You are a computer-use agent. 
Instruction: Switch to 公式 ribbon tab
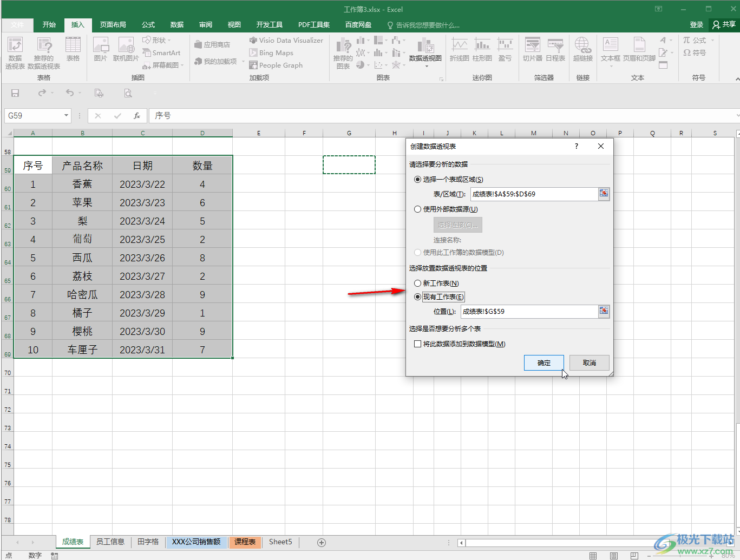coord(148,24)
